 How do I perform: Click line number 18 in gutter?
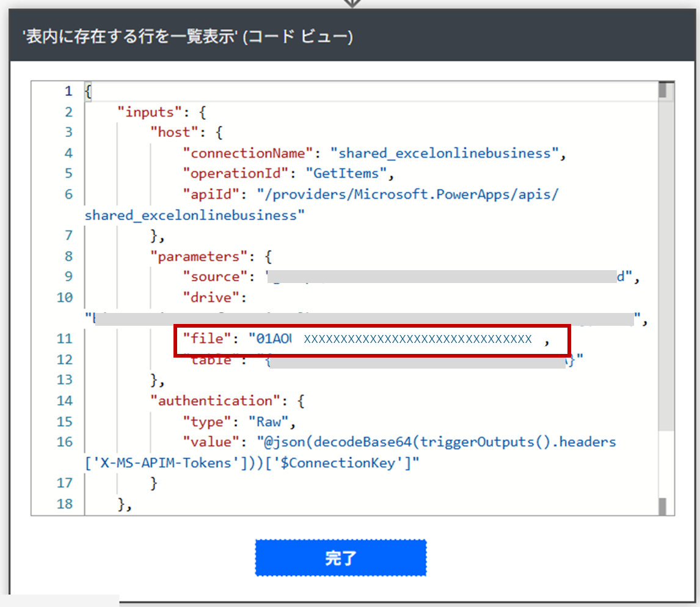[65, 504]
